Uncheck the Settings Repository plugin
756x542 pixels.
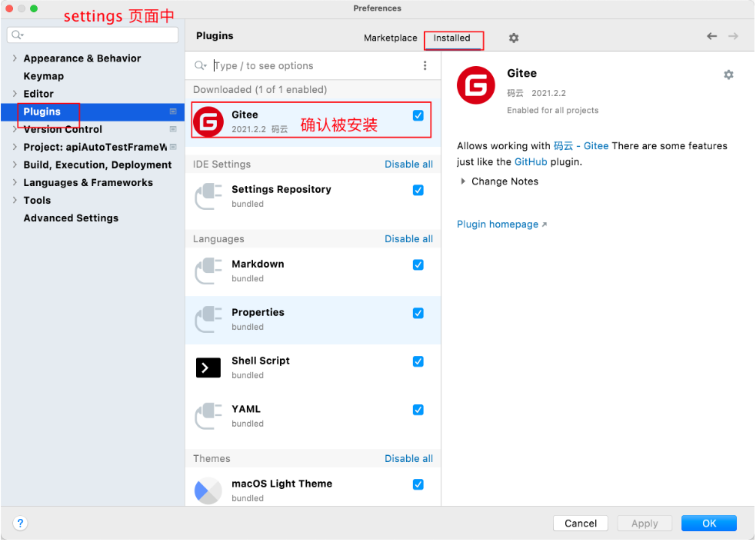click(418, 191)
